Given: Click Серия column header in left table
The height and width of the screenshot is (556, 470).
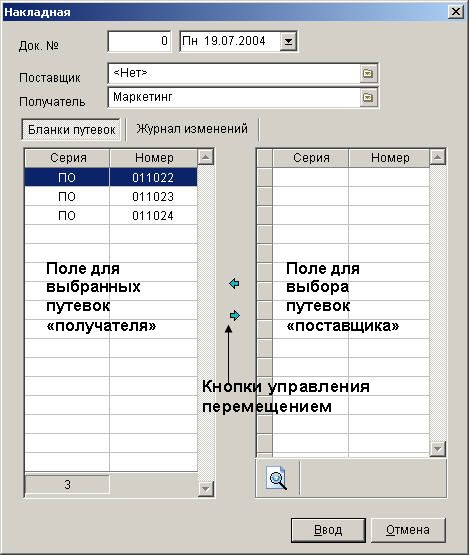Looking at the screenshot, I should [68, 158].
